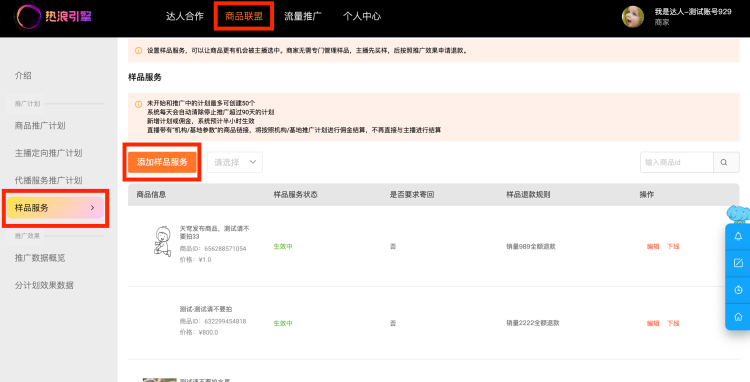Click account name 我是达人-测试账号929

tap(693, 12)
